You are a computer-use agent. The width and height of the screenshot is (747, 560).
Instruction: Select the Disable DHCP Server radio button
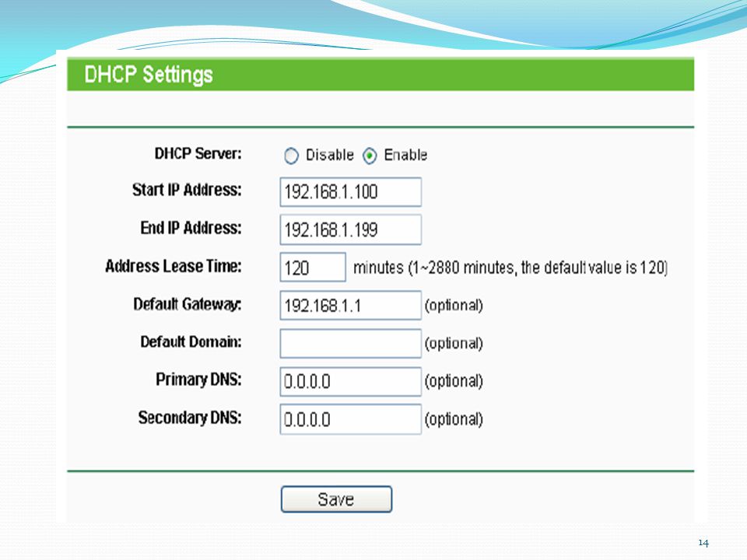point(291,156)
